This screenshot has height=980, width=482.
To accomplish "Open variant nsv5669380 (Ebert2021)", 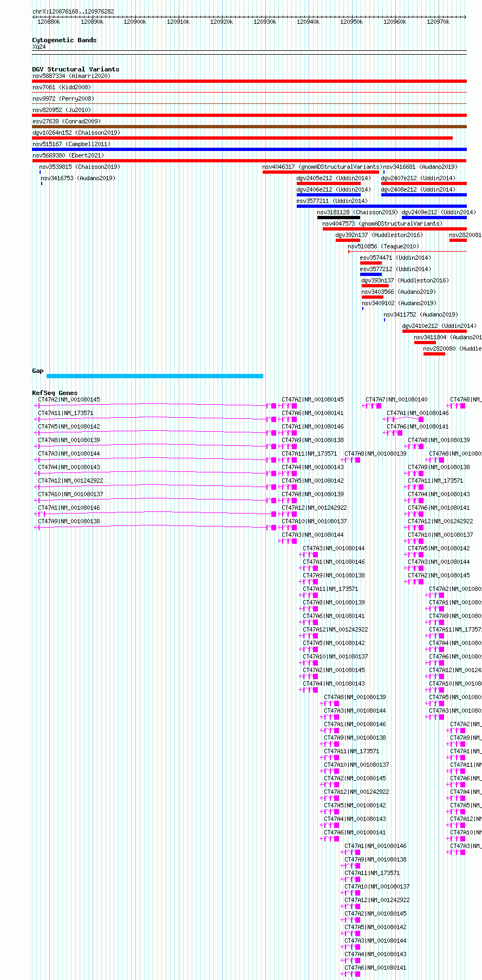I will [249, 161].
